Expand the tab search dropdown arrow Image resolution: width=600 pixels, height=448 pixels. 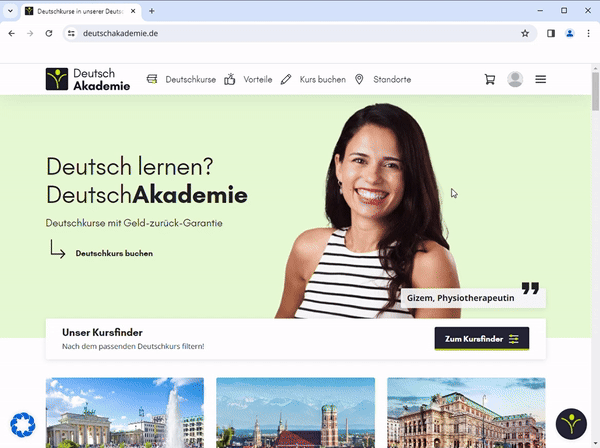click(x=10, y=11)
